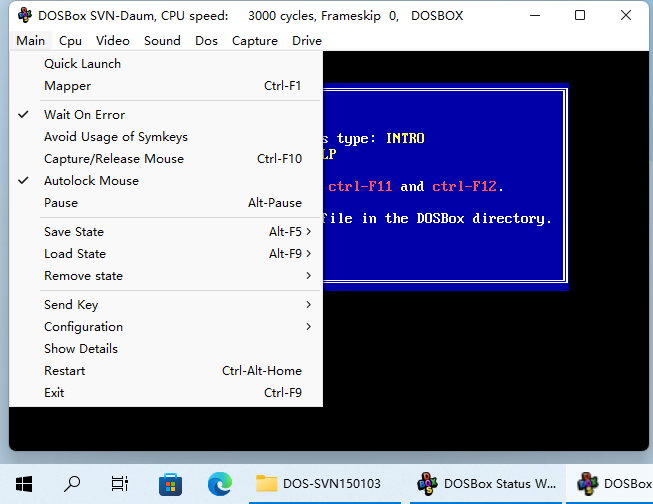
Task: Switch to DOS-SVN150103 folder window in the taskbar
Action: coord(324,484)
